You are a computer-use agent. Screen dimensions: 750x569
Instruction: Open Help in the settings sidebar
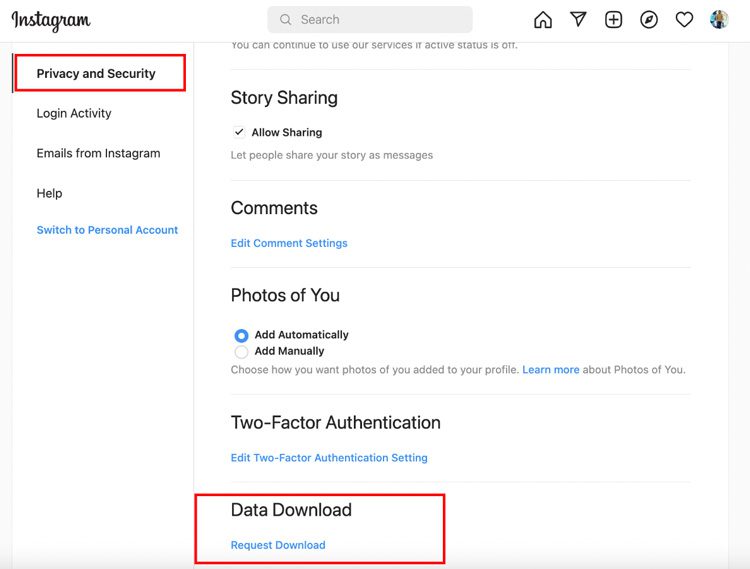49,193
